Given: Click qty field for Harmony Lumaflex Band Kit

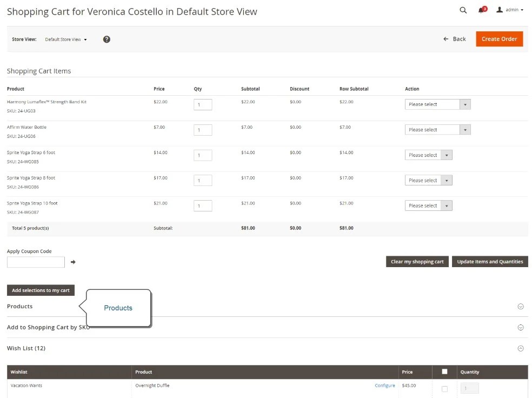Looking at the screenshot, I should pos(203,104).
